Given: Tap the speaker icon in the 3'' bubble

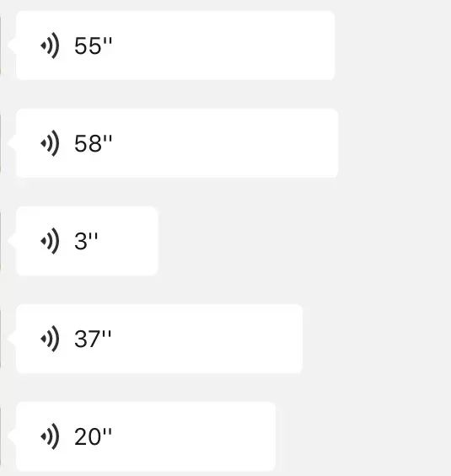Looking at the screenshot, I should click(x=50, y=241).
